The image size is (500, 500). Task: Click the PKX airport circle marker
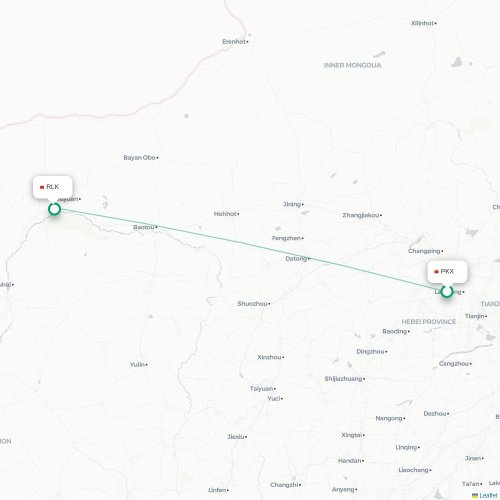[x=447, y=291]
